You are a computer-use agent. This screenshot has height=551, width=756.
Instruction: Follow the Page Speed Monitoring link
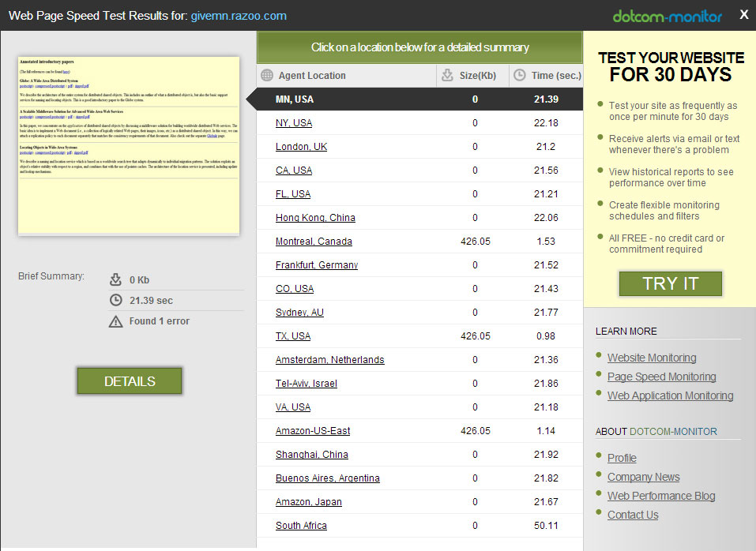(x=661, y=377)
